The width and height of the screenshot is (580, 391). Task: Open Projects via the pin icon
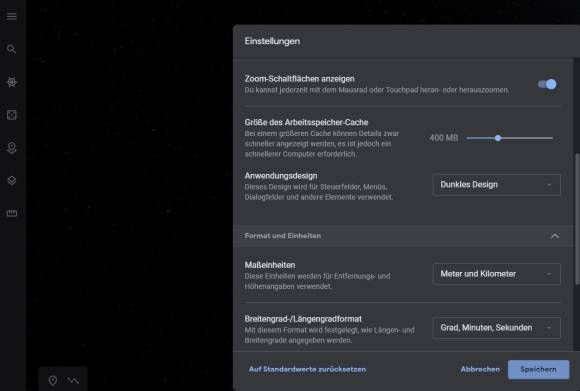(x=11, y=148)
